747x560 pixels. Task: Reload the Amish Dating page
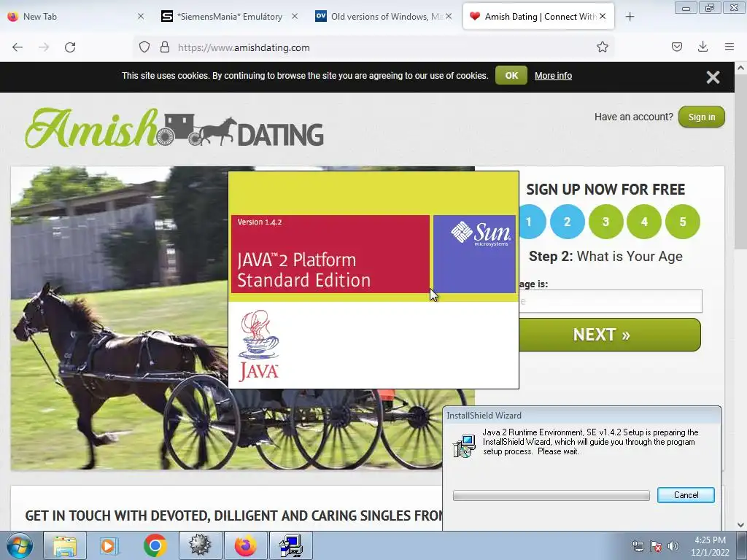pos(70,47)
